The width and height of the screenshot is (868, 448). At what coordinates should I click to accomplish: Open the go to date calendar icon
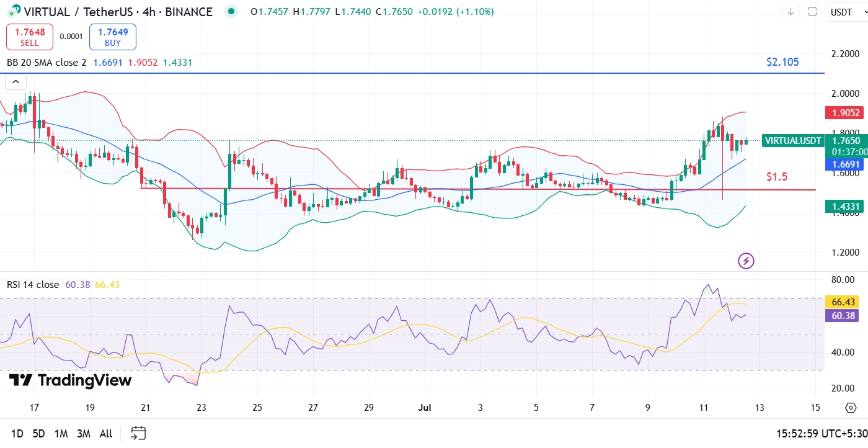point(138,433)
